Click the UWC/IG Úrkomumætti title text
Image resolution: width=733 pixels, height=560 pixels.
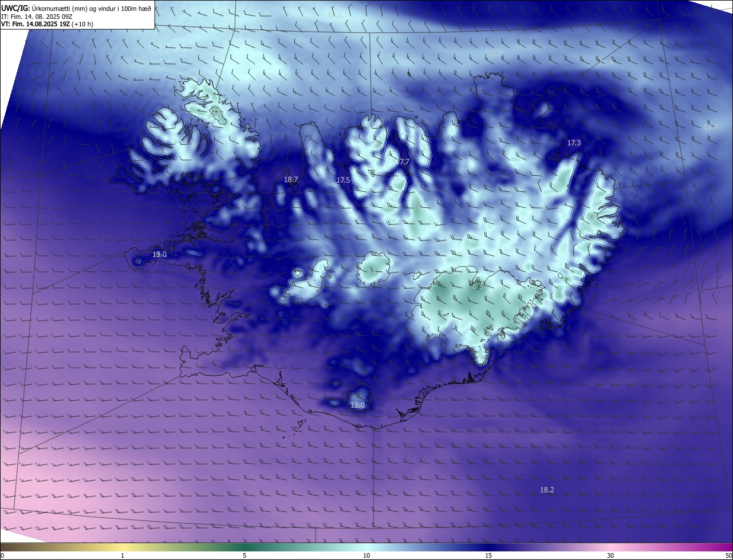pyautogui.click(x=77, y=8)
